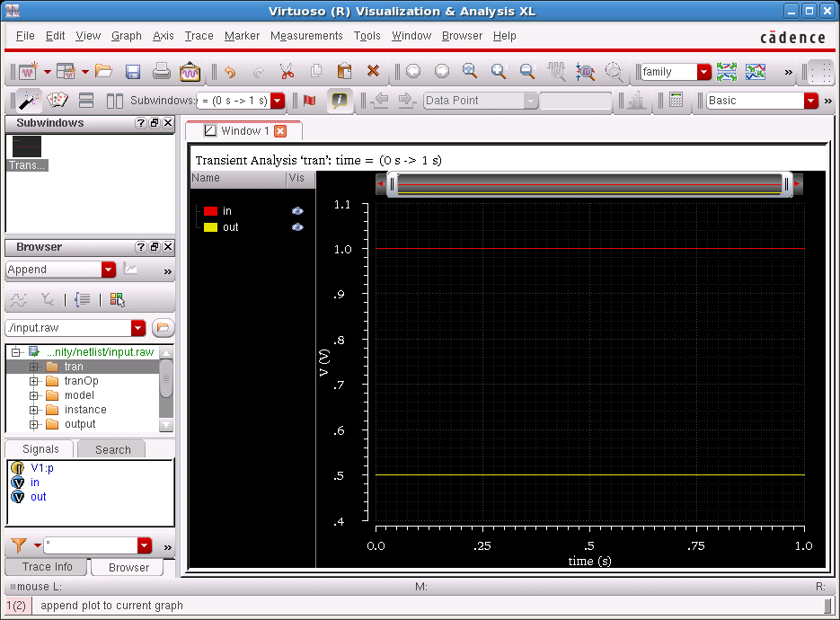
Task: Open the Basic workspace dropdown
Action: (811, 101)
